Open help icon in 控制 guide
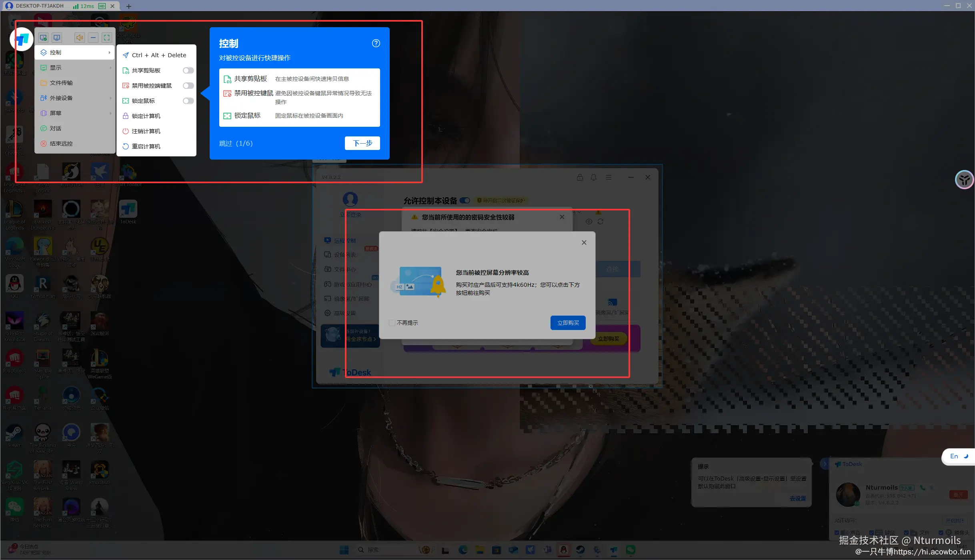The height and width of the screenshot is (560, 975). click(x=376, y=43)
